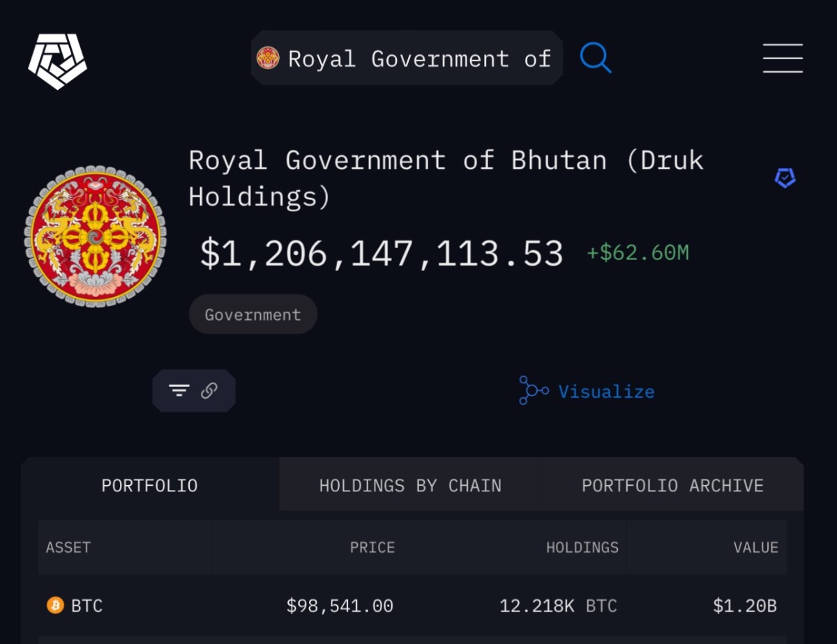837x644 pixels.
Task: Switch to the Portfolio tab
Action: coord(149,485)
